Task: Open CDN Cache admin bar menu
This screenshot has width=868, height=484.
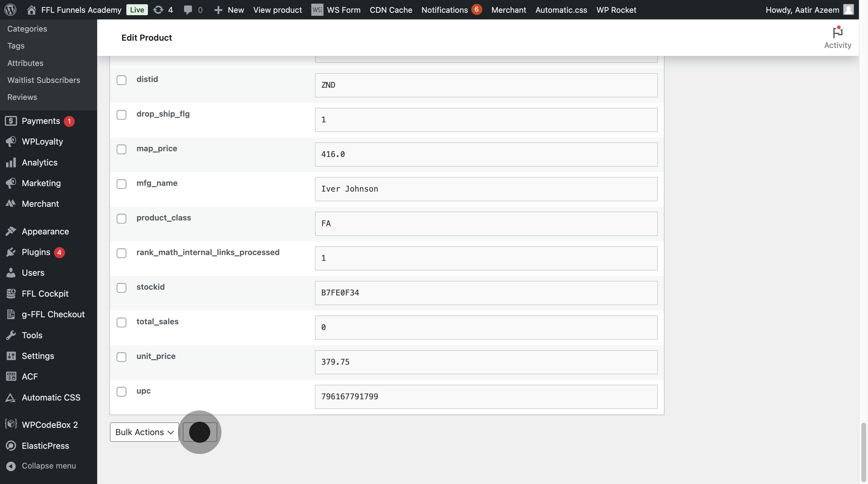Action: [391, 10]
